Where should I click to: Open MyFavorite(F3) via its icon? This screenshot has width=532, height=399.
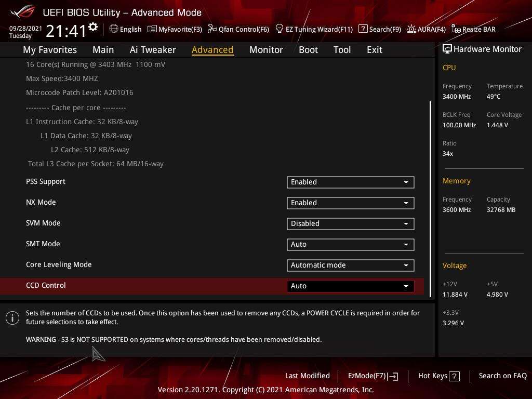(x=152, y=29)
